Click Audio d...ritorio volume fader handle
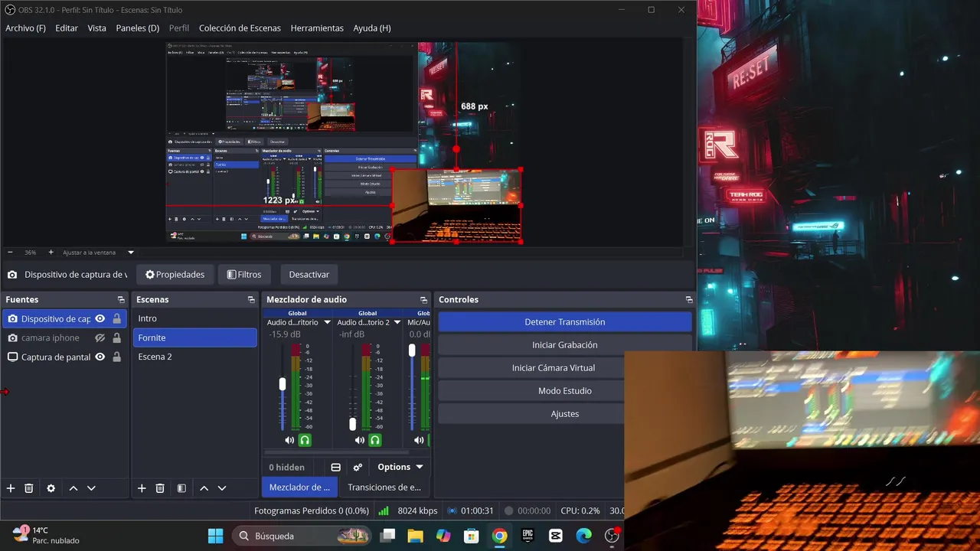 [x=282, y=384]
